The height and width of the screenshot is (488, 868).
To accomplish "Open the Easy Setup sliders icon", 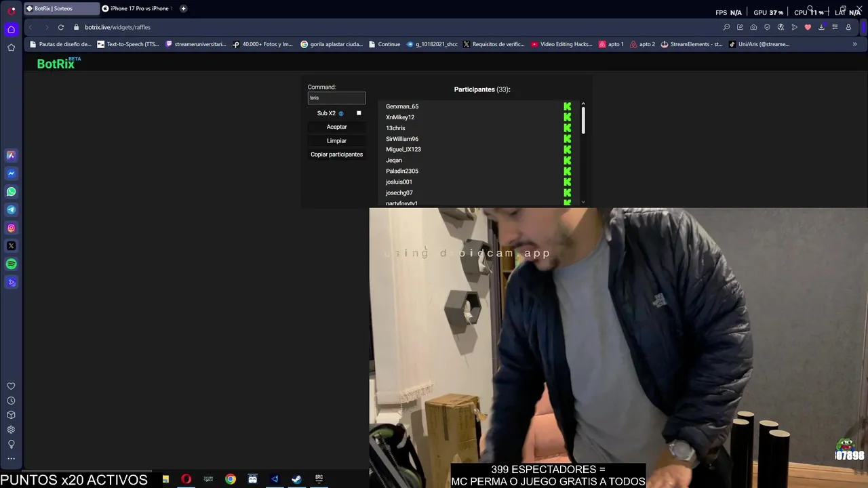I will pyautogui.click(x=835, y=27).
